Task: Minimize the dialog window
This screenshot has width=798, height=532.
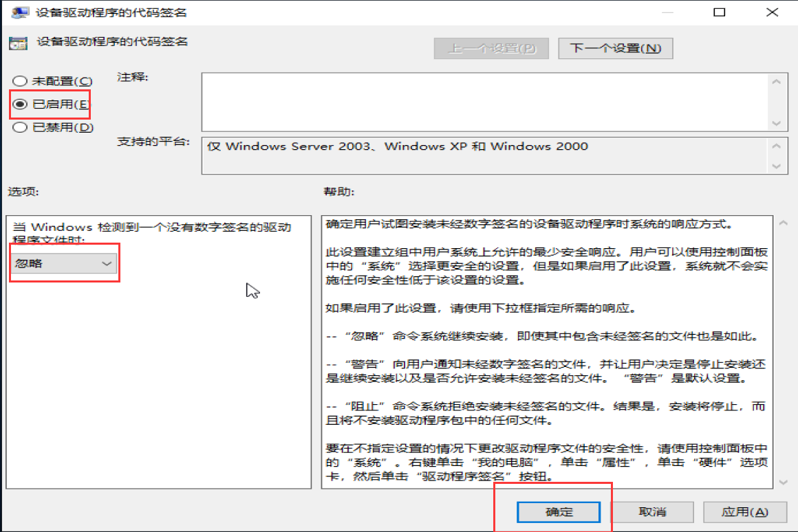Action: point(667,12)
